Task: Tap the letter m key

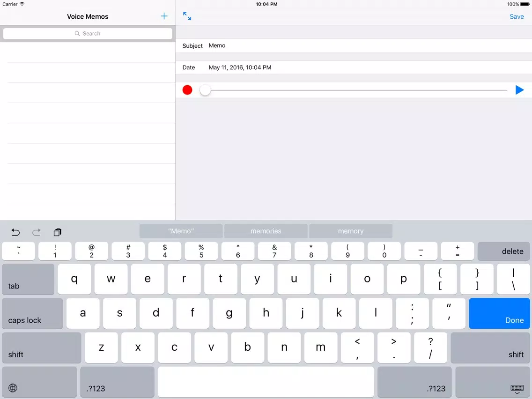Action: pyautogui.click(x=321, y=348)
